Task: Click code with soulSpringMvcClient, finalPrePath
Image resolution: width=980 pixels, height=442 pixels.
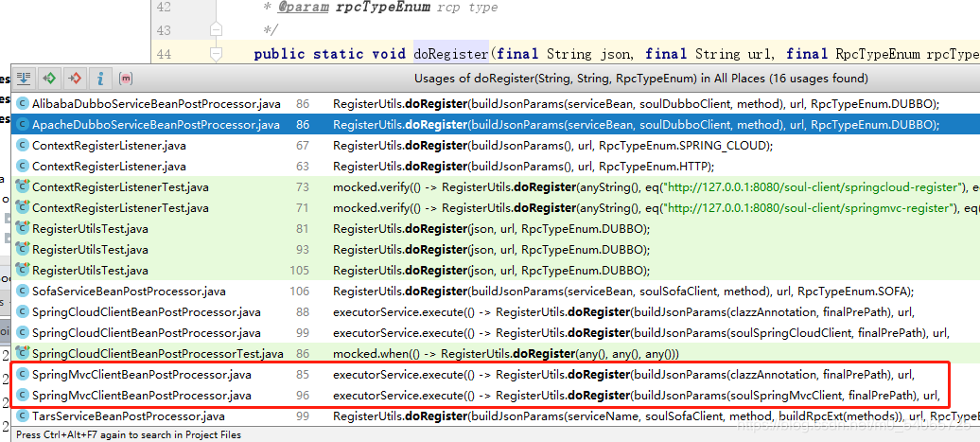Action: (637, 395)
